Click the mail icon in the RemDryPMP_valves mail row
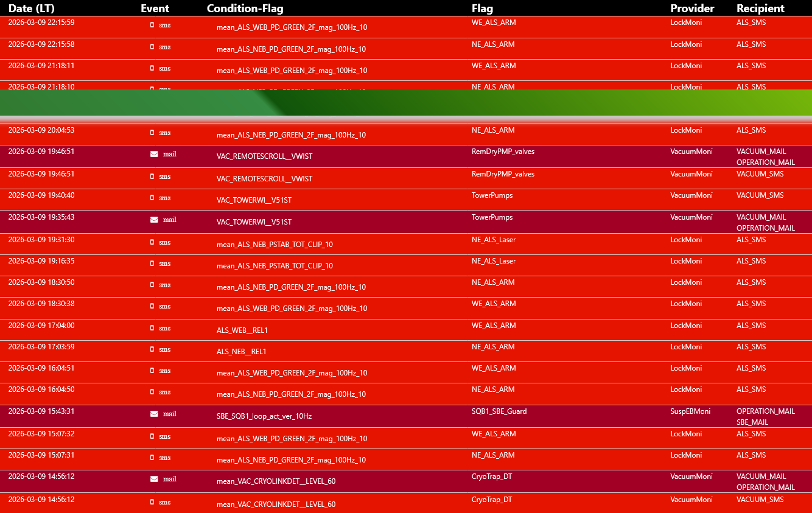Image resolution: width=812 pixels, height=513 pixels. [154, 154]
